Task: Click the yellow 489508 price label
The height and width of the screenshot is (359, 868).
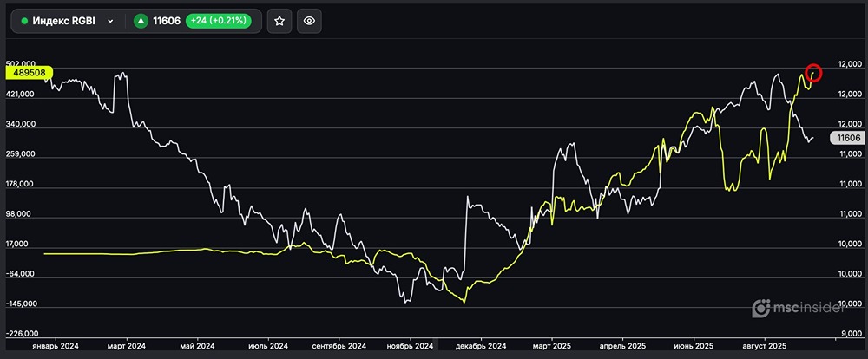Action: [30, 75]
